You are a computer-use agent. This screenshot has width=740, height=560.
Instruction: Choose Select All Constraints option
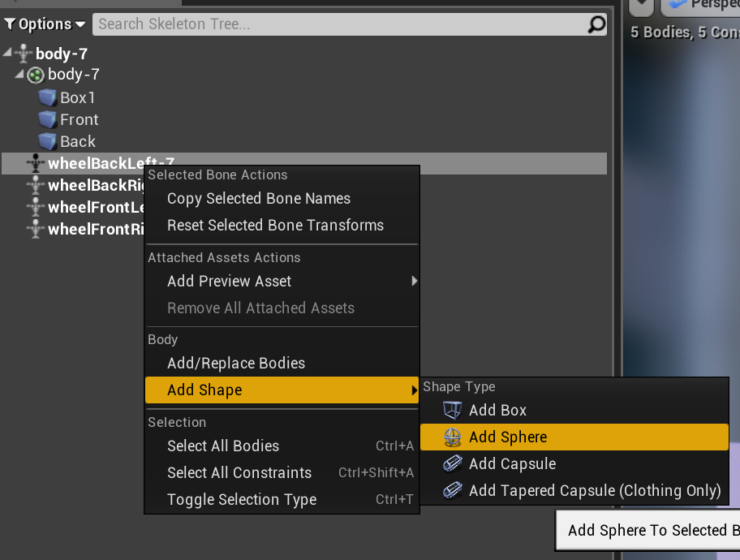point(239,473)
